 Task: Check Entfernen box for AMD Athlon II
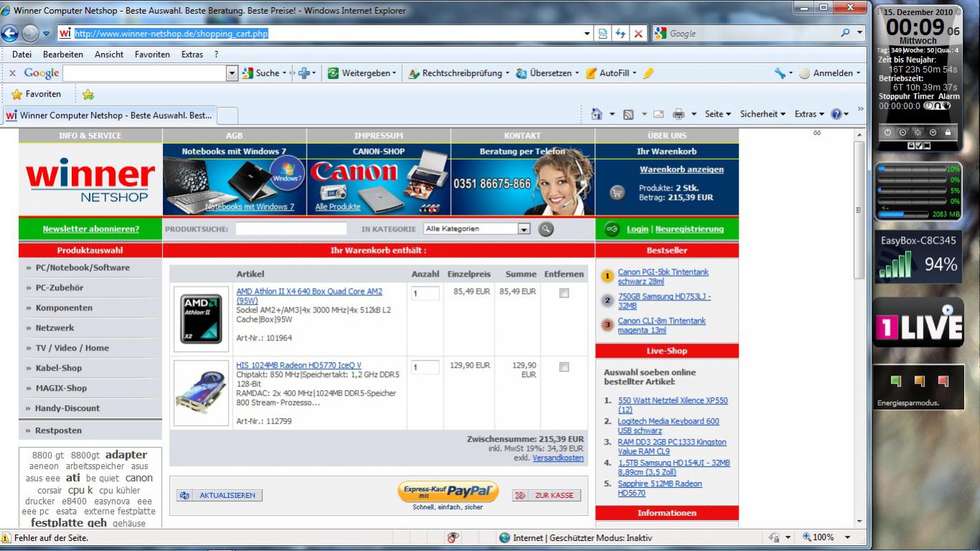pyautogui.click(x=564, y=293)
